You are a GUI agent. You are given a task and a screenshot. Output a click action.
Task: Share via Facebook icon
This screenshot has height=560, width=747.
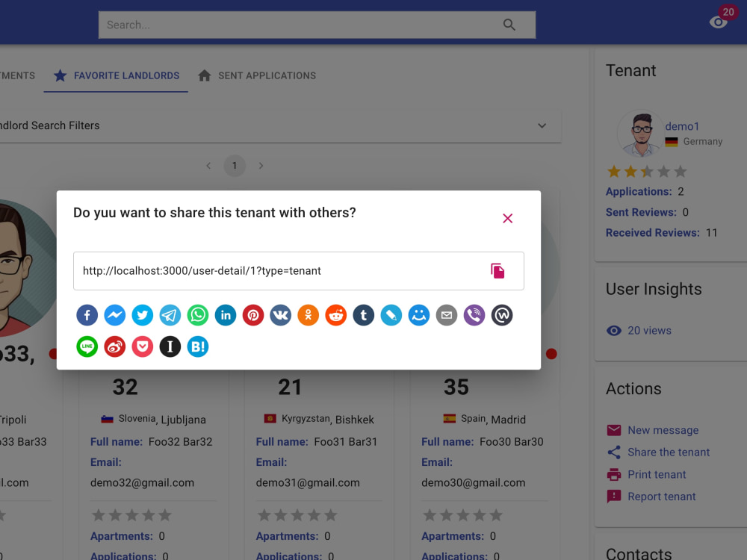coord(87,315)
